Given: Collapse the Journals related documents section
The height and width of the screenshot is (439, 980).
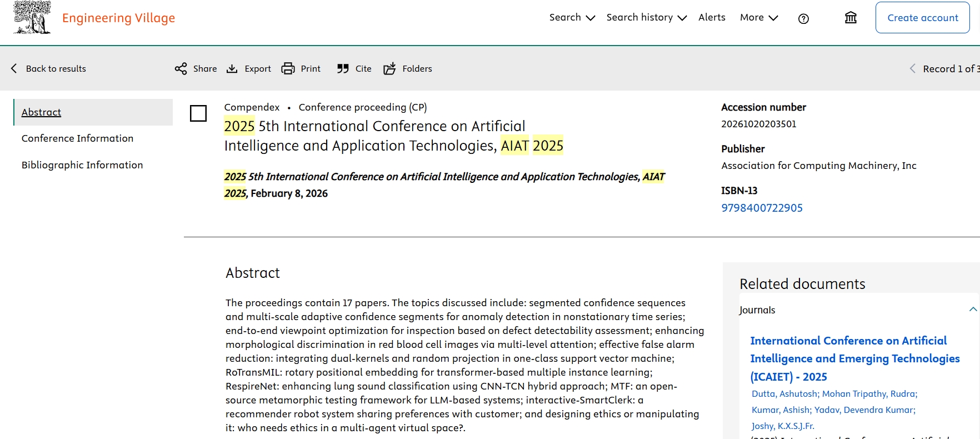Looking at the screenshot, I should [x=972, y=310].
